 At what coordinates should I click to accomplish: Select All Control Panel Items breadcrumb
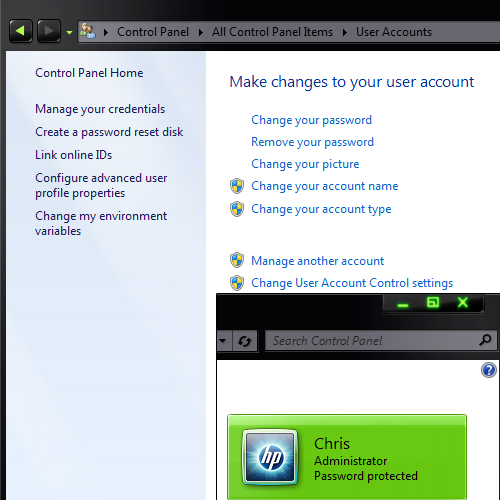click(x=272, y=32)
